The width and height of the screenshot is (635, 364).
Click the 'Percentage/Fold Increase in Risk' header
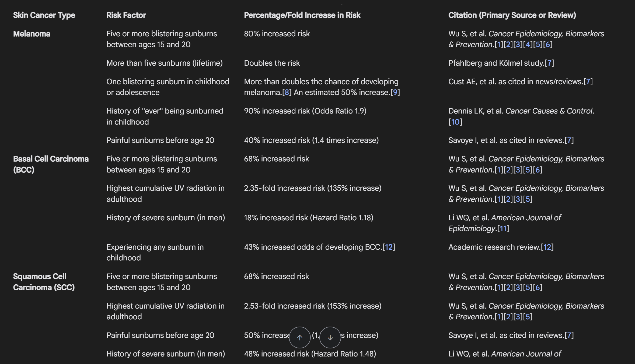click(302, 15)
